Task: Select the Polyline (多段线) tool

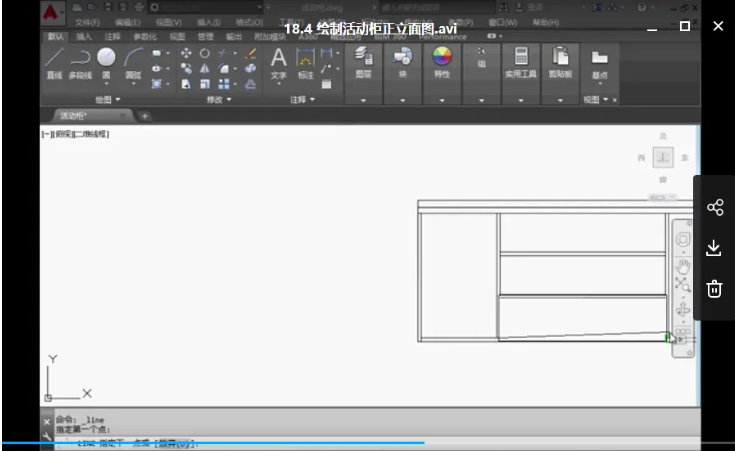Action: click(80, 62)
